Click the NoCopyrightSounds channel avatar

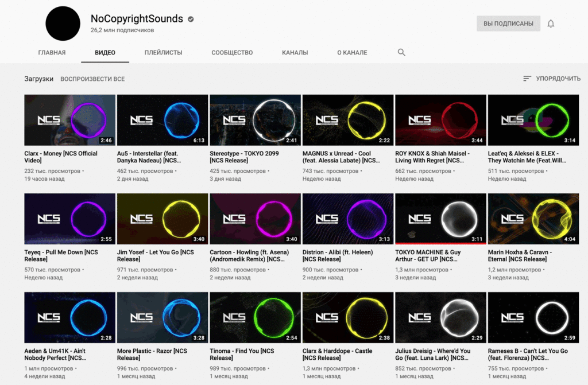63,24
